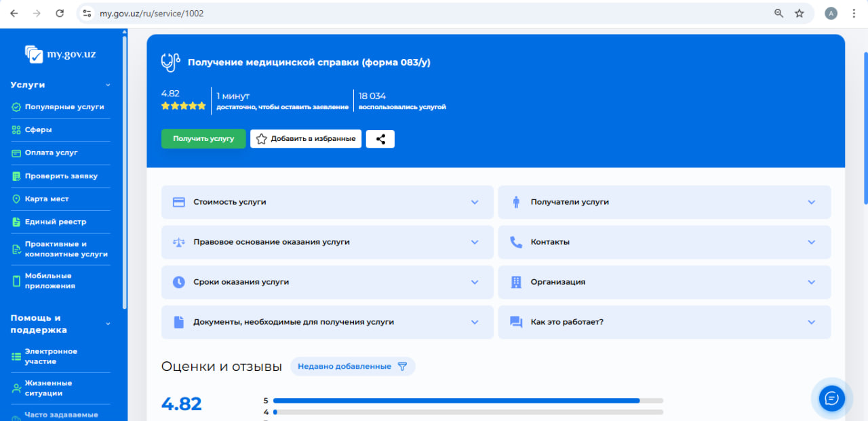Click the 5-star rating progress bar

pyautogui.click(x=468, y=401)
